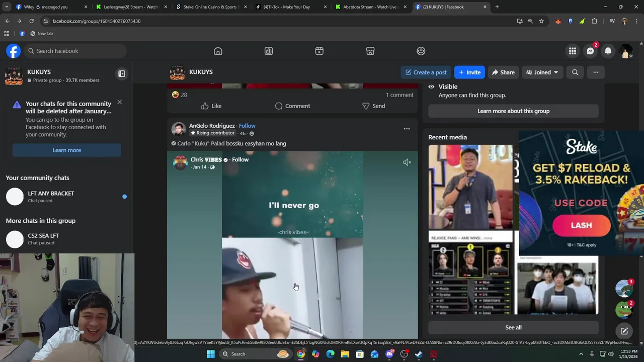Click the Chrome address bar URL
The height and width of the screenshot is (362, 644).
pyautogui.click(x=97, y=21)
